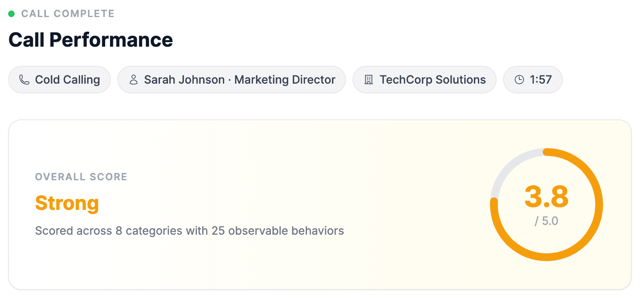Click the / 5.0 label under the score
644x298 pixels.
coord(546,221)
